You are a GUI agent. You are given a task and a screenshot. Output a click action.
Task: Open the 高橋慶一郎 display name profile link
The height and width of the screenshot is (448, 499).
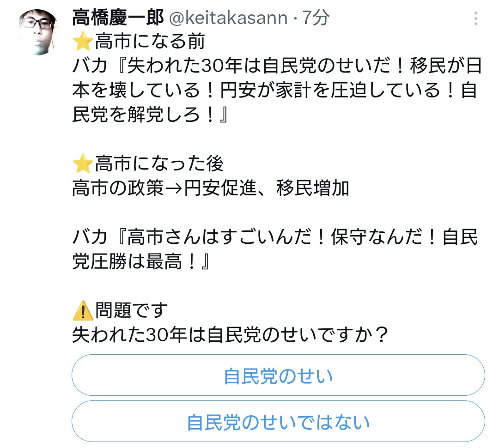(x=118, y=18)
